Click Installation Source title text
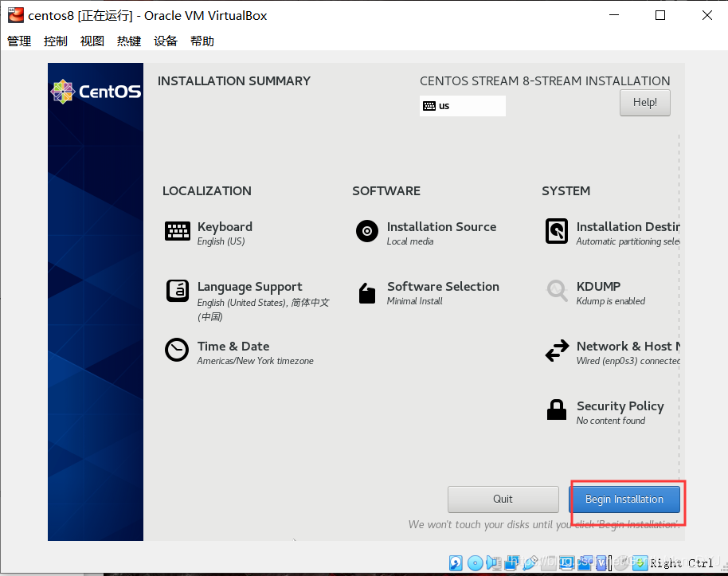 pos(441,227)
